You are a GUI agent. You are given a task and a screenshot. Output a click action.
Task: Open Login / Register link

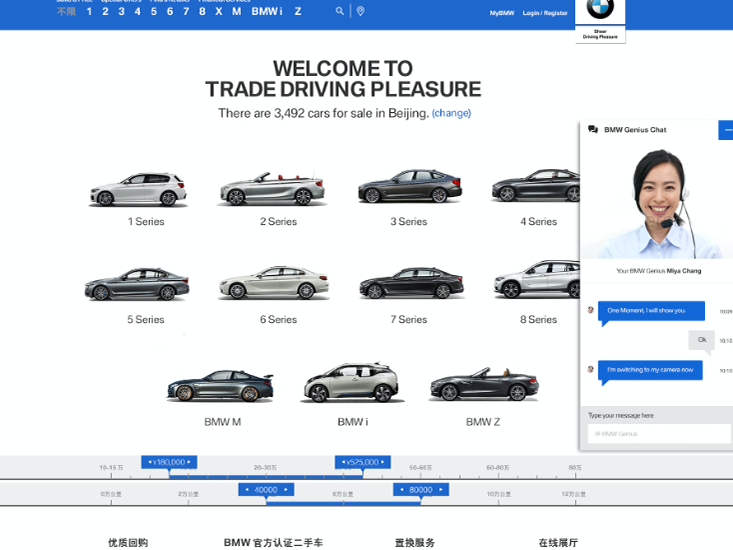[545, 13]
